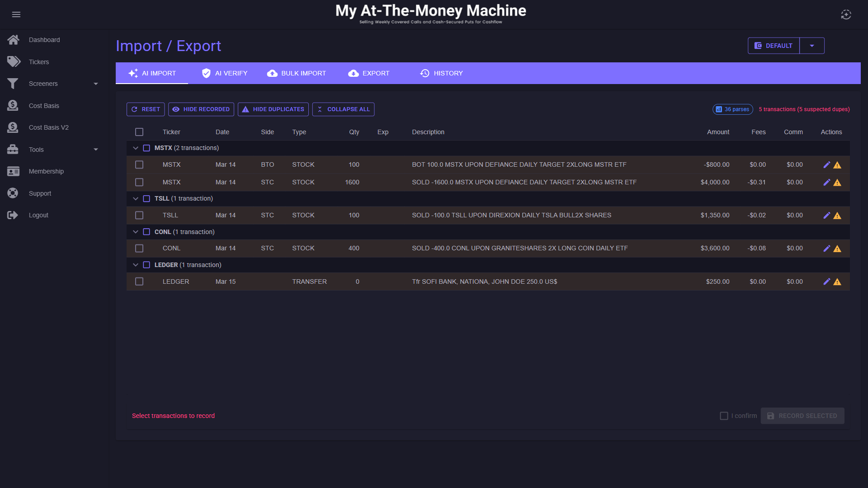Edit the CONL transaction pencil icon
This screenshot has width=868, height=488.
coord(826,249)
